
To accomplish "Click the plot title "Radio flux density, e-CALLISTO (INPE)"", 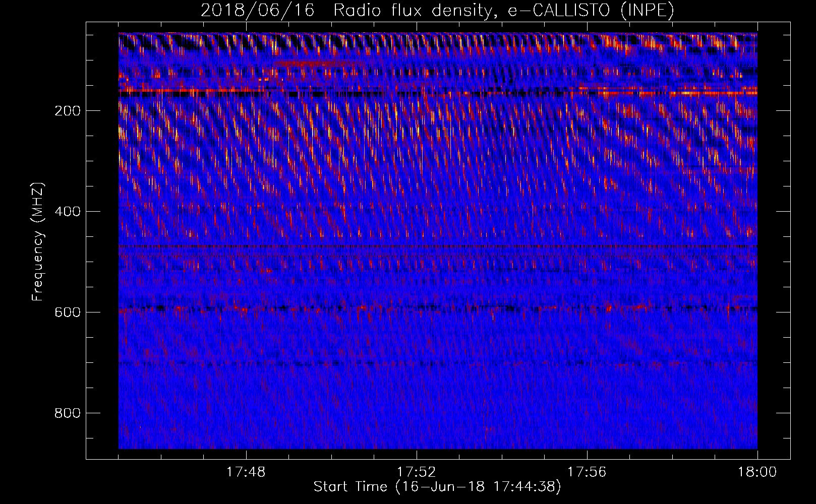I will point(503,10).
